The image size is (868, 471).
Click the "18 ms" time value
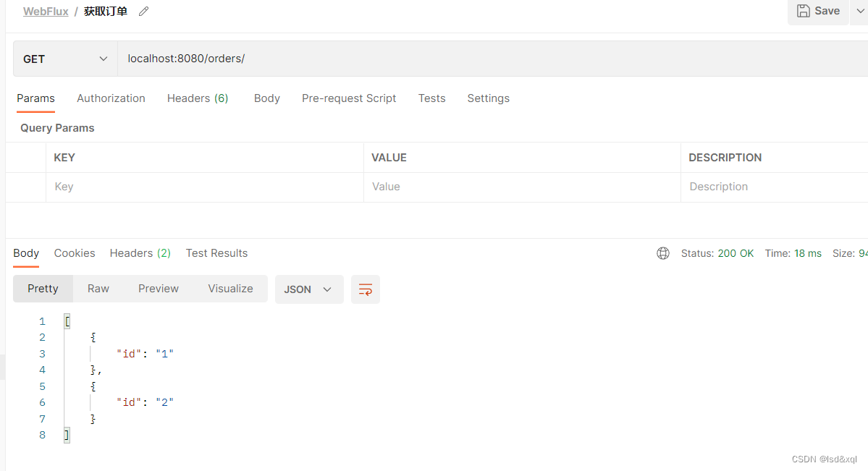pos(808,253)
